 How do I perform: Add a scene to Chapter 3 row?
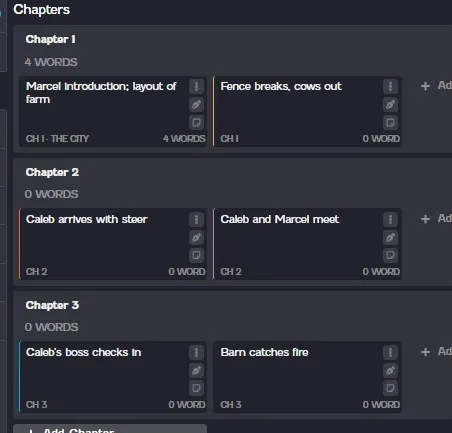coord(436,351)
